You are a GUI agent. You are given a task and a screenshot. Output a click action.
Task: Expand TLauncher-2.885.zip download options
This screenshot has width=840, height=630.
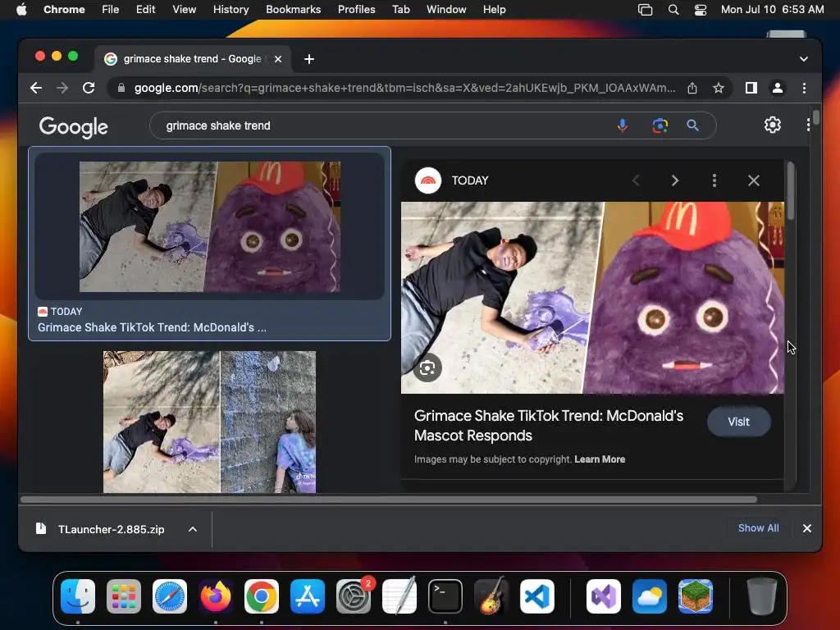point(193,529)
